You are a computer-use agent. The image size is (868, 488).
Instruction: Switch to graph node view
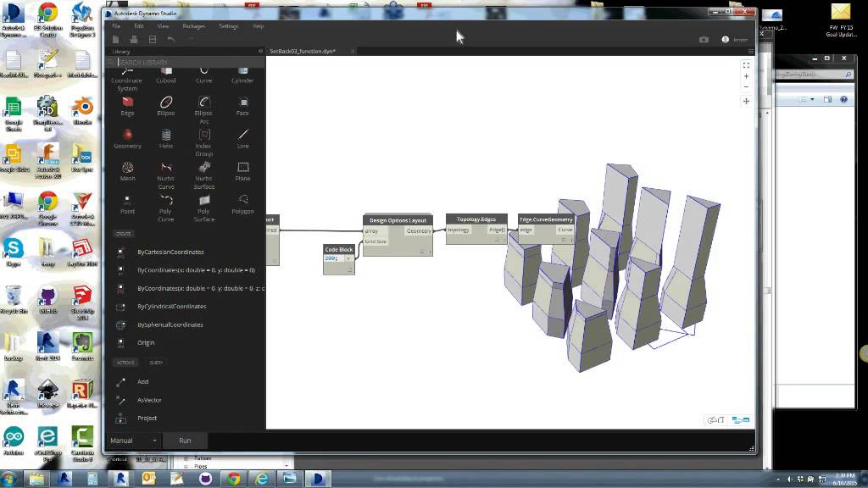click(740, 420)
